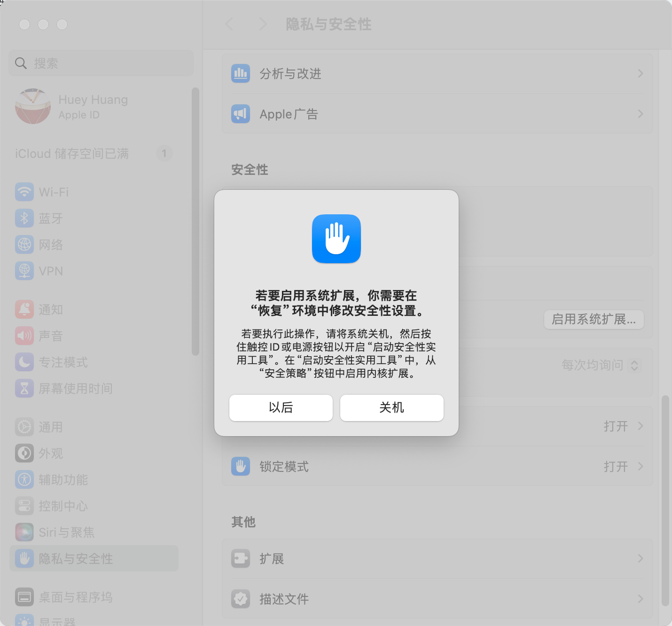Expand the 描述文件 row chevron
Viewport: 672px width, 626px height.
640,599
